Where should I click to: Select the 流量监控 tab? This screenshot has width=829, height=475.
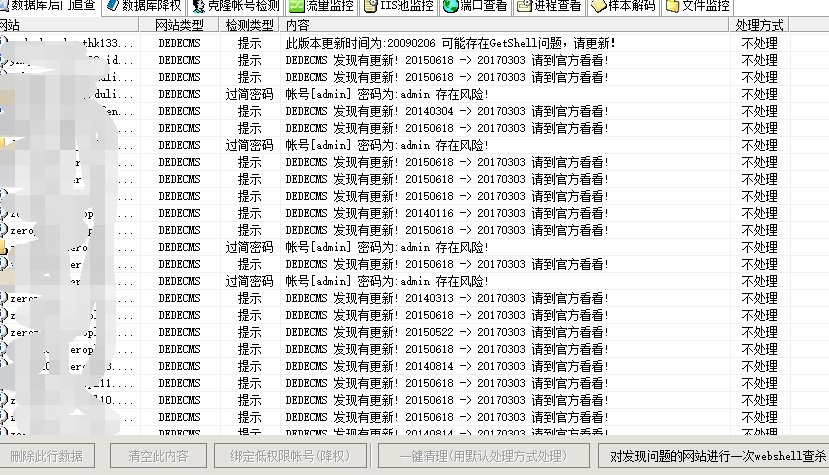[x=321, y=6]
